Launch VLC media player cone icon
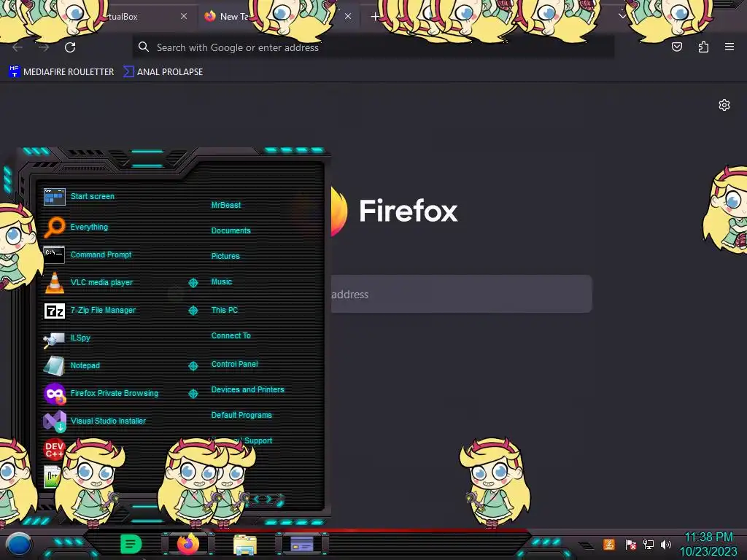The height and width of the screenshot is (560, 747). click(54, 282)
